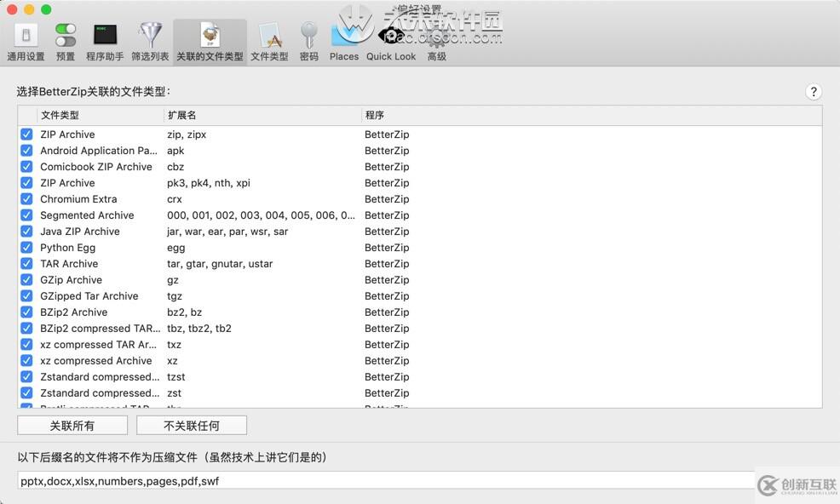Toggle the GZip Archive checkbox
The height and width of the screenshot is (504, 840).
pyautogui.click(x=26, y=279)
